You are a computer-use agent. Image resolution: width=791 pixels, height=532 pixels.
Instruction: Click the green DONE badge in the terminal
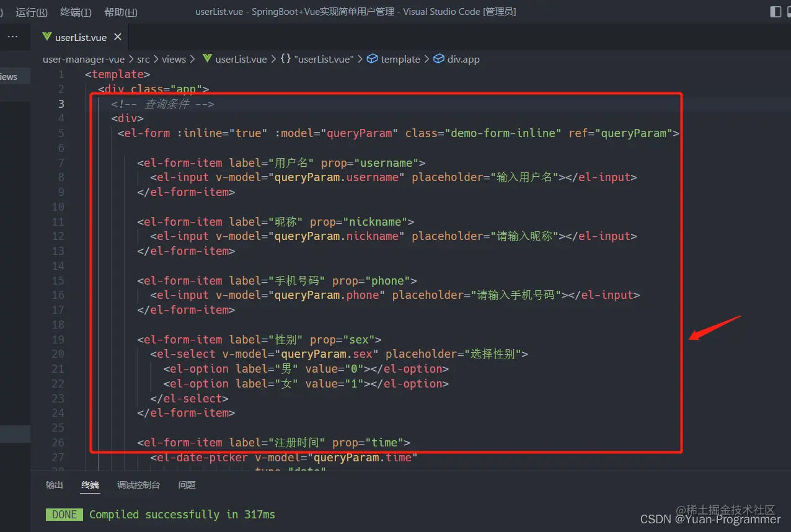point(64,515)
